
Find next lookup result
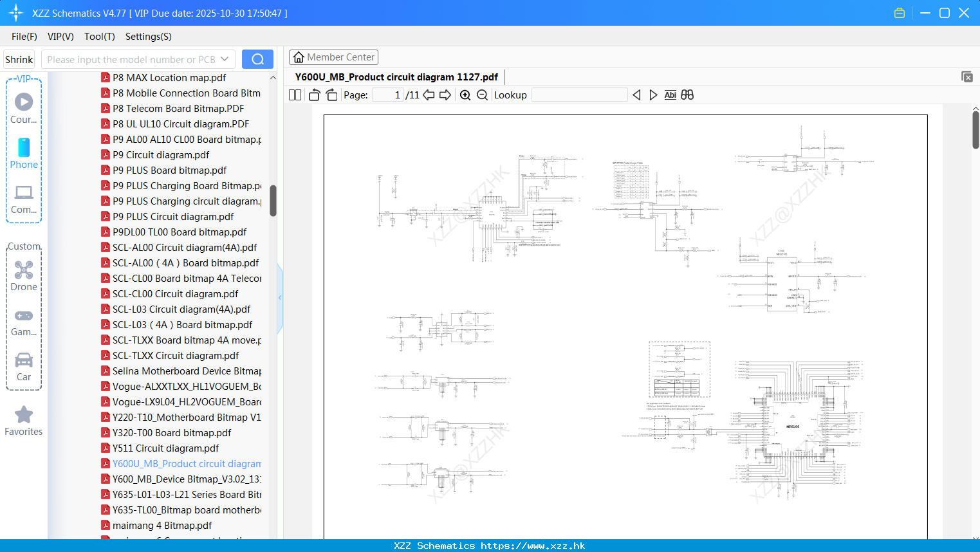(653, 95)
